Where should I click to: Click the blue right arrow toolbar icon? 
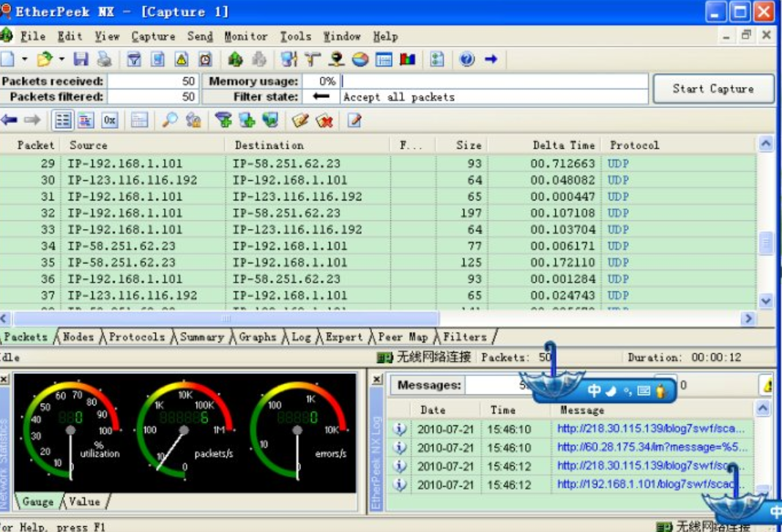click(x=491, y=59)
